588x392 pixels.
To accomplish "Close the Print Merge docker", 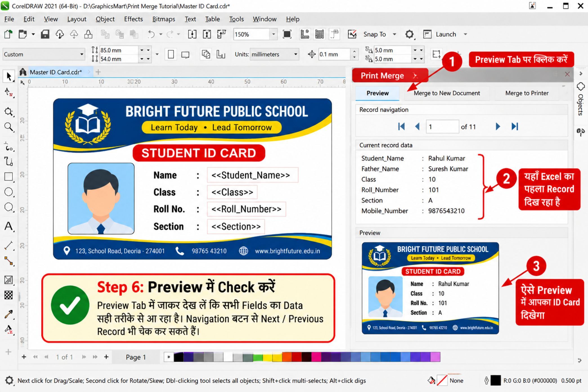I will point(567,74).
